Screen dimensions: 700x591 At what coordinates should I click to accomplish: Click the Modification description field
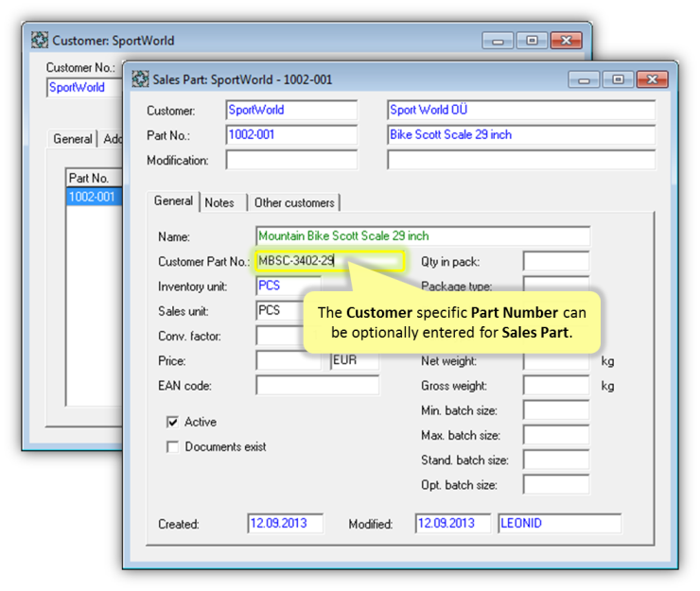pos(521,160)
